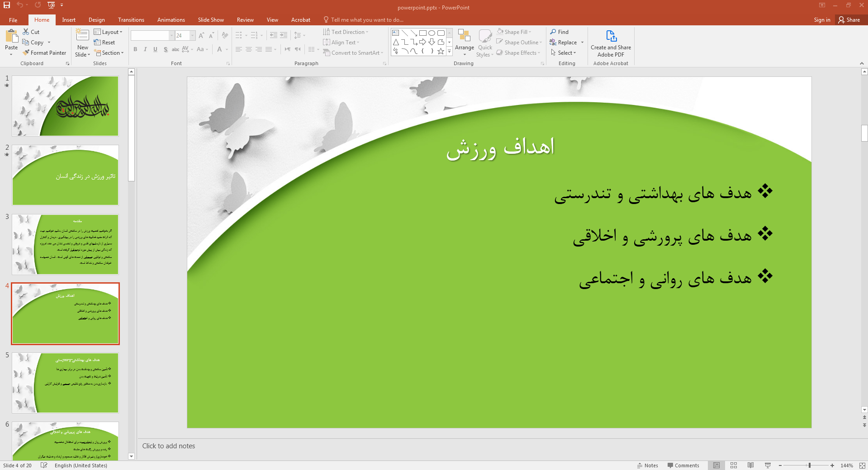Open the Align Text dropdown
Image resolution: width=868 pixels, height=470 pixels.
pyautogui.click(x=341, y=42)
